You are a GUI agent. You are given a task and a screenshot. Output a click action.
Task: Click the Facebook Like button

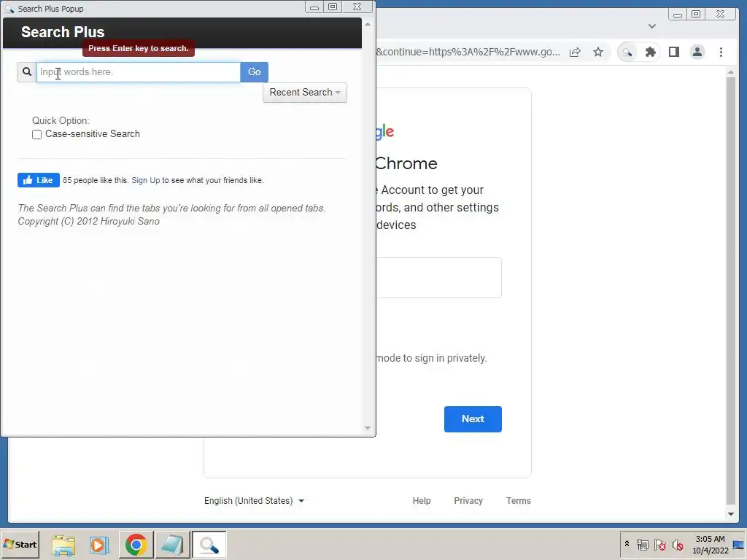coord(39,180)
